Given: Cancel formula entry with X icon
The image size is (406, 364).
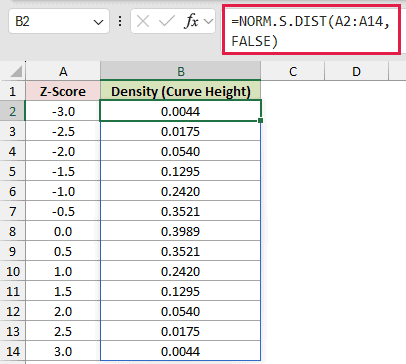Looking at the screenshot, I should click(143, 22).
